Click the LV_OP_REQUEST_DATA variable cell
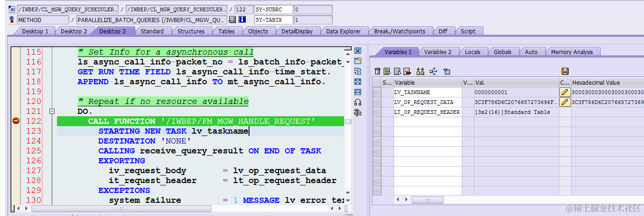644x216 pixels. 427,102
